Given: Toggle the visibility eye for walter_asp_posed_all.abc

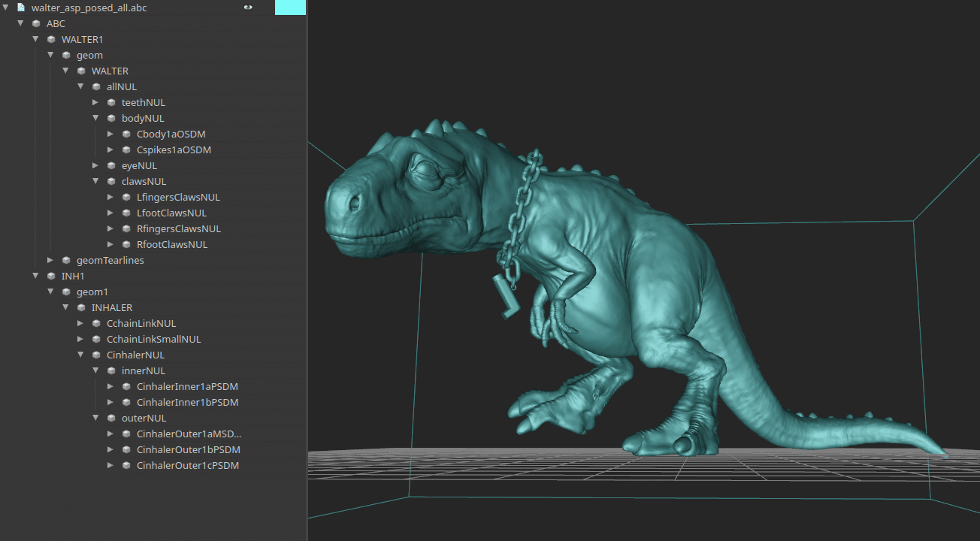Looking at the screenshot, I should tap(248, 8).
